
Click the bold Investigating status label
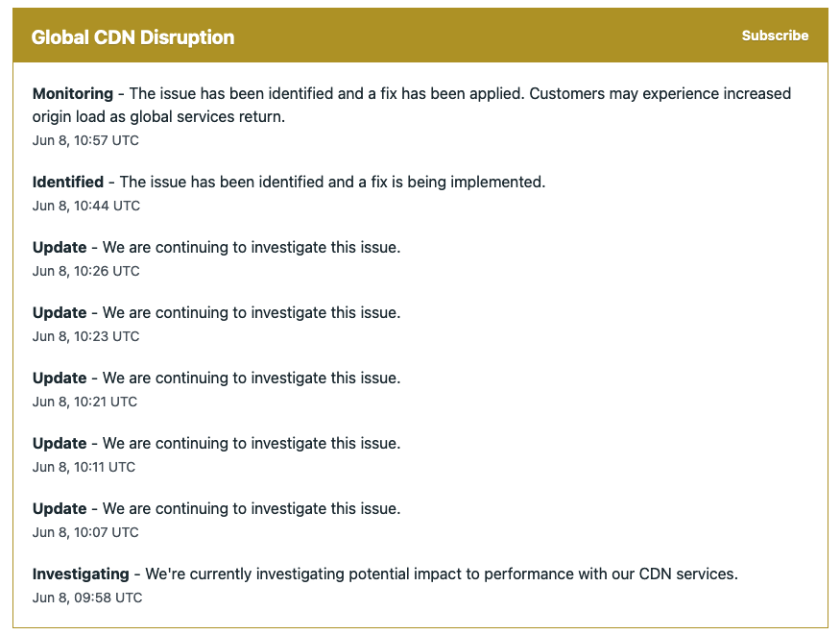click(x=81, y=574)
